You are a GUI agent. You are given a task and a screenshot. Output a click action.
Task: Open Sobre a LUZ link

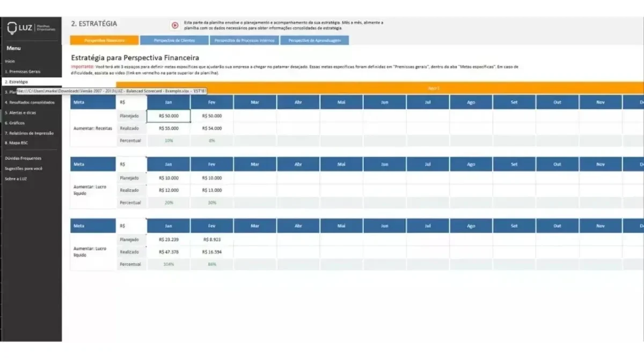16,178
